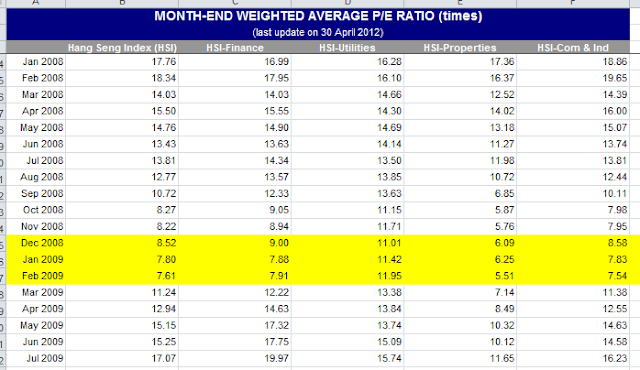Select highlighted HSI-Properties value 5.51
The image size is (640, 370).
460,276
